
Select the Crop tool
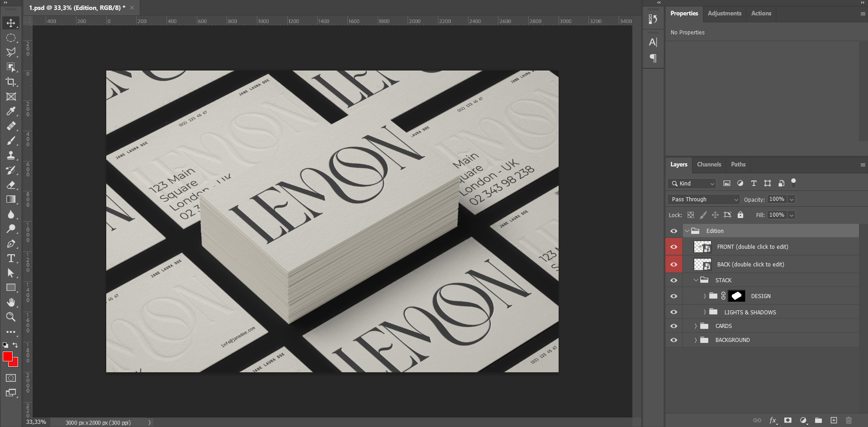(x=11, y=82)
